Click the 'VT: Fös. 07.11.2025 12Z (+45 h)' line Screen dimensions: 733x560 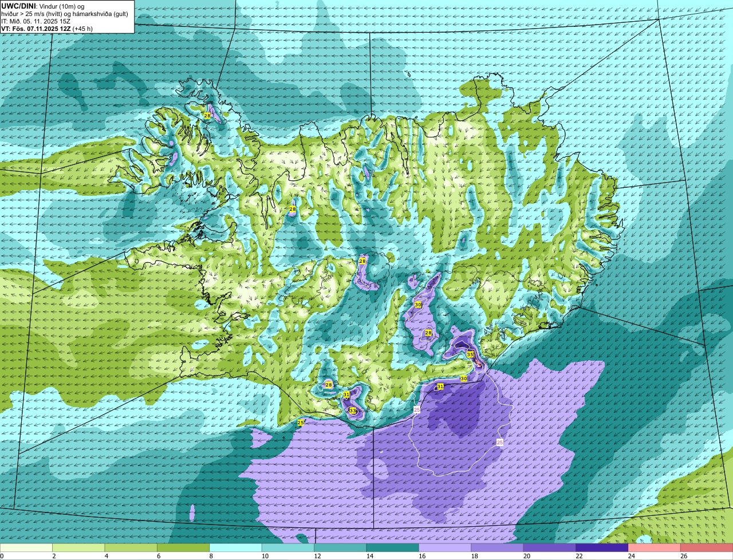47,28
